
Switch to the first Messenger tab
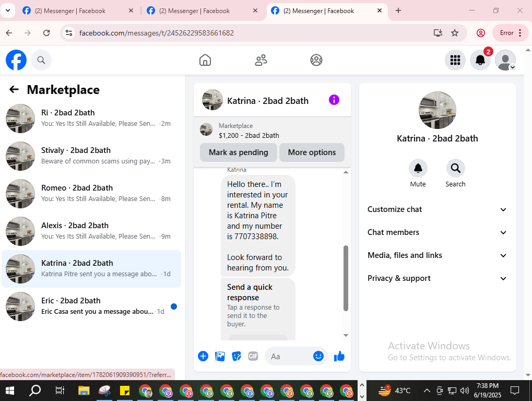78,11
